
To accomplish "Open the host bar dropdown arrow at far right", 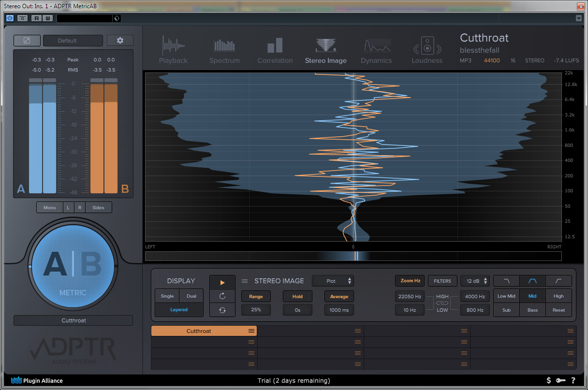I will click(579, 18).
